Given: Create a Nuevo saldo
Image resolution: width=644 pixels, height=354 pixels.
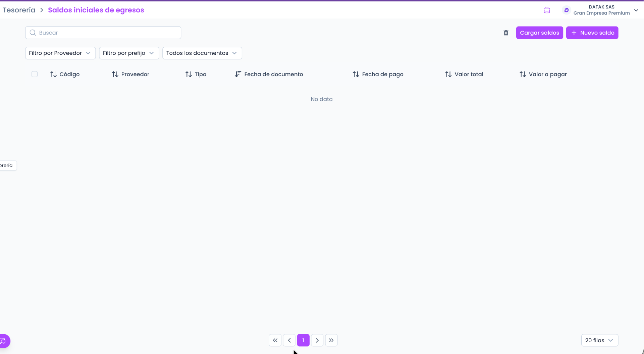Looking at the screenshot, I should click(592, 33).
